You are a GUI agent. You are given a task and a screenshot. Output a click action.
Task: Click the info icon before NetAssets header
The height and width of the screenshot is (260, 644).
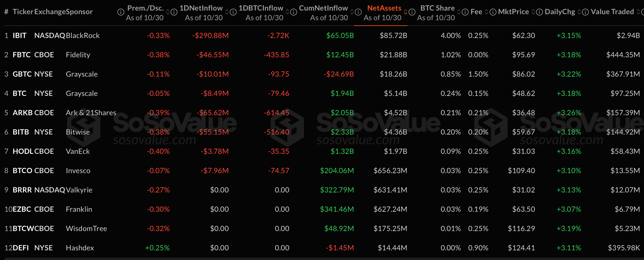[358, 12]
